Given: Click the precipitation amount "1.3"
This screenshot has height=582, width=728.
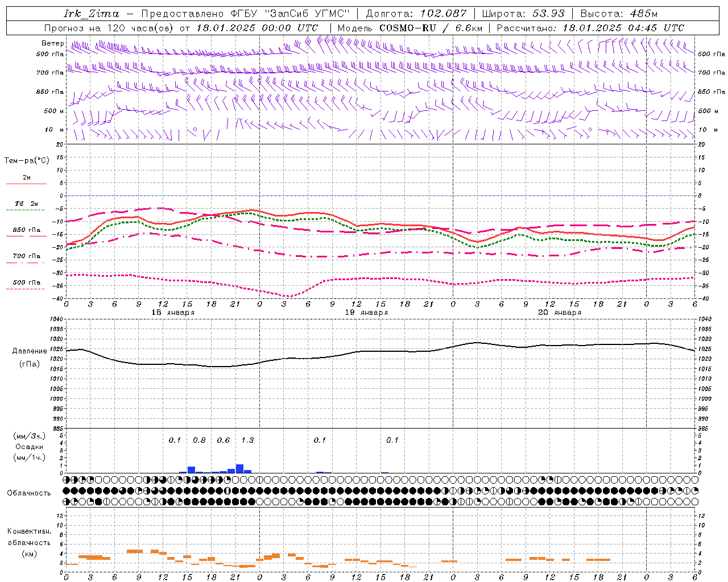Looking at the screenshot, I should (247, 440).
